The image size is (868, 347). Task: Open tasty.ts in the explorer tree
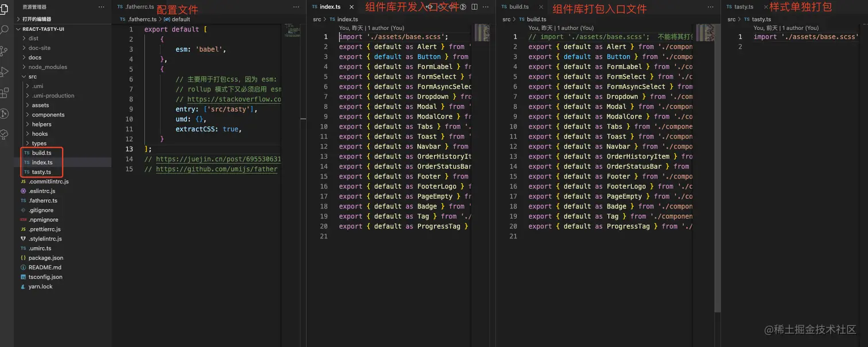(62, 172)
